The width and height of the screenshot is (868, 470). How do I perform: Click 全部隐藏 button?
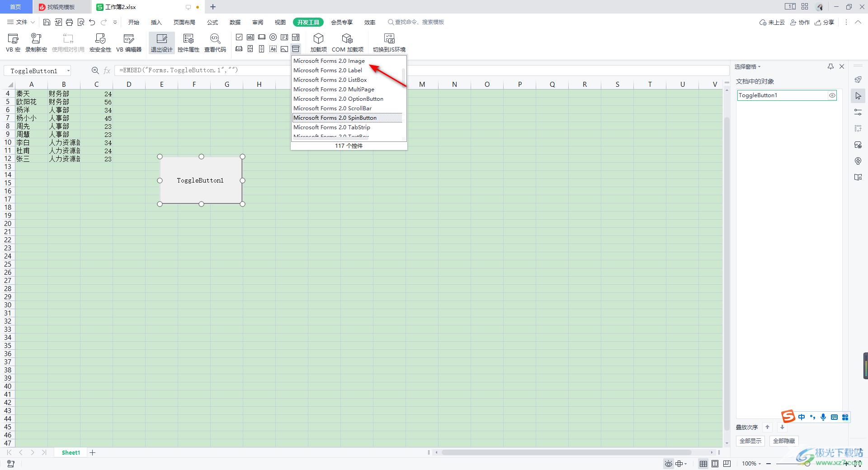[x=784, y=441]
